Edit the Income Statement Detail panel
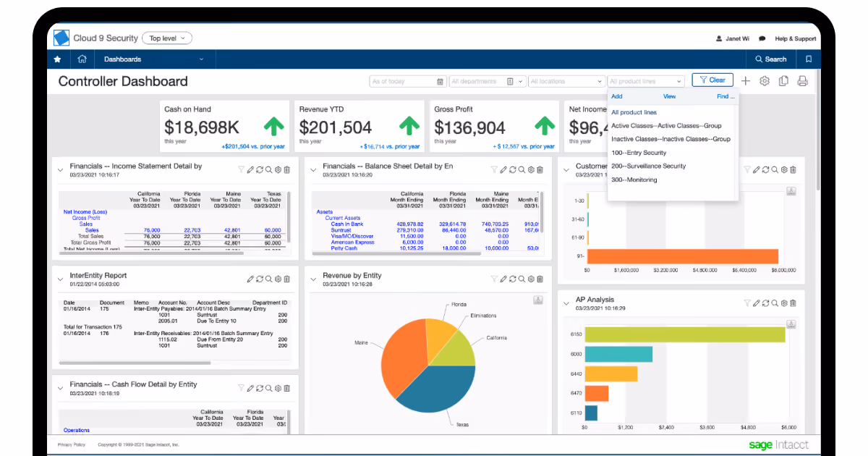 250,169
